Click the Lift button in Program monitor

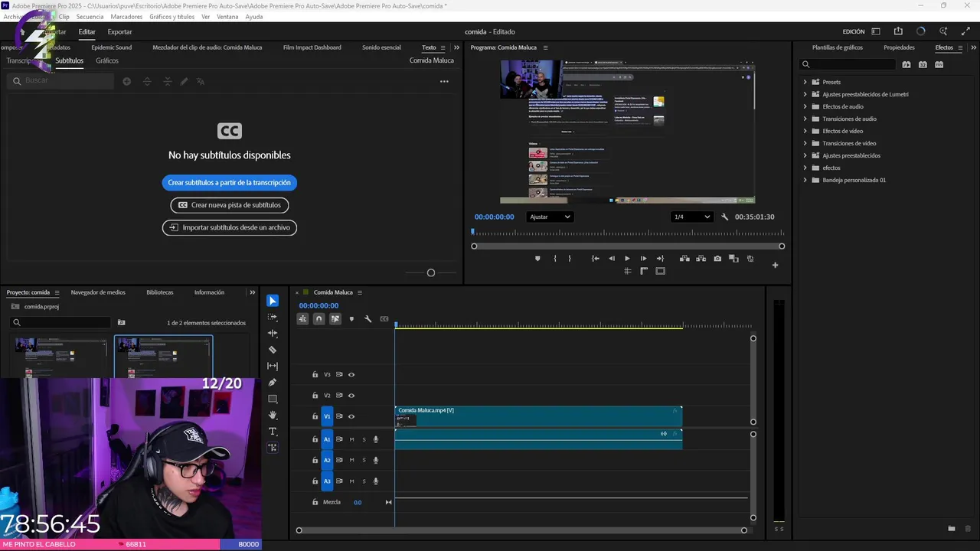tap(684, 259)
